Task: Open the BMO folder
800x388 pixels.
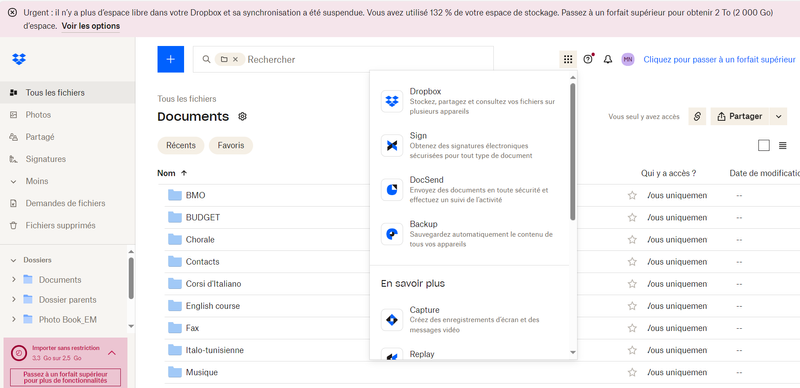Action: pos(196,195)
